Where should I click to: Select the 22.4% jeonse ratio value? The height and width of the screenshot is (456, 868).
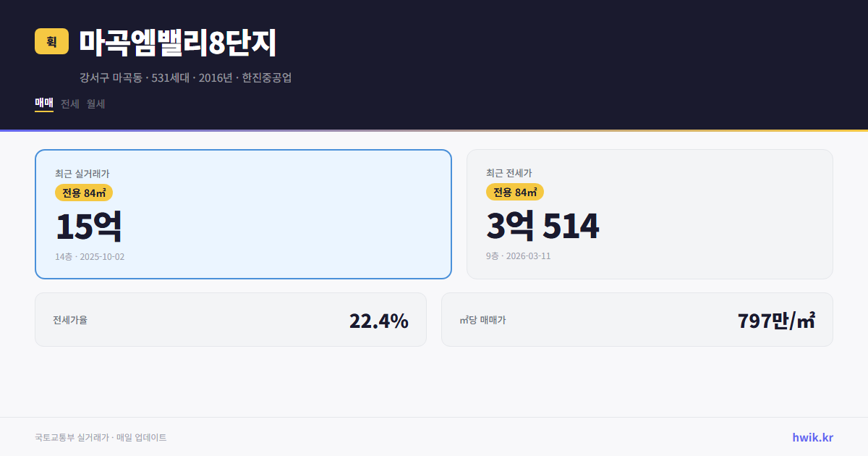pyautogui.click(x=378, y=319)
